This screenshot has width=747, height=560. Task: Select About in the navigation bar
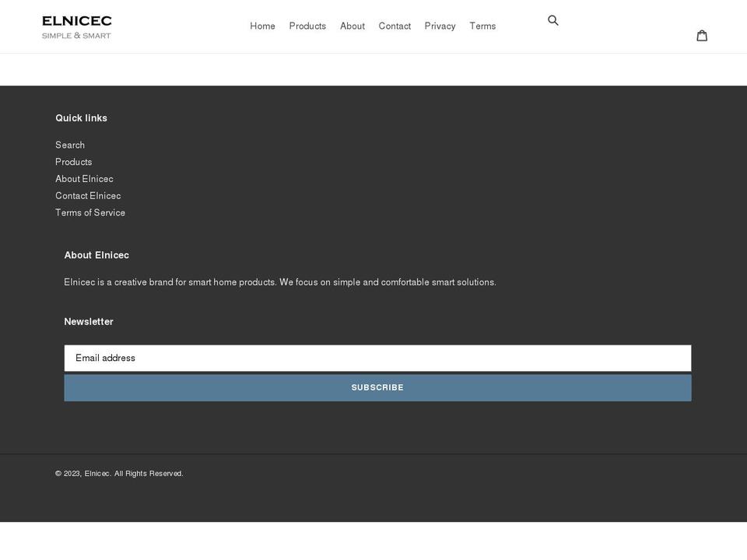coord(352,26)
